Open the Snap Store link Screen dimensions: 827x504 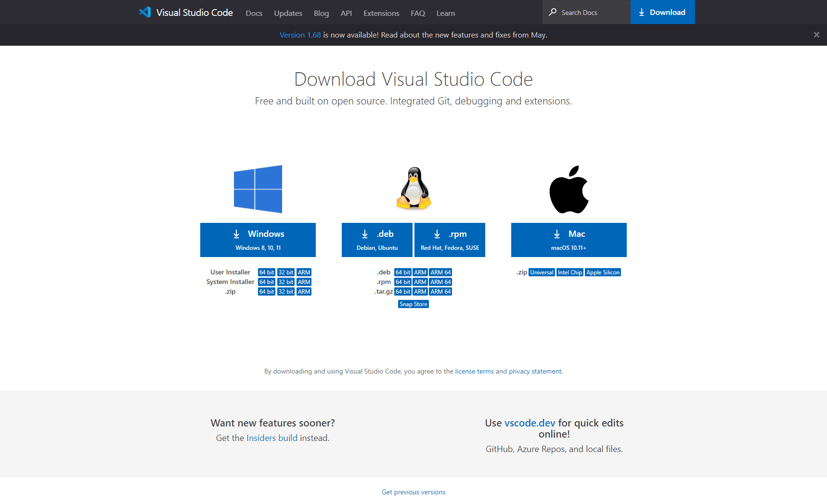coord(413,304)
